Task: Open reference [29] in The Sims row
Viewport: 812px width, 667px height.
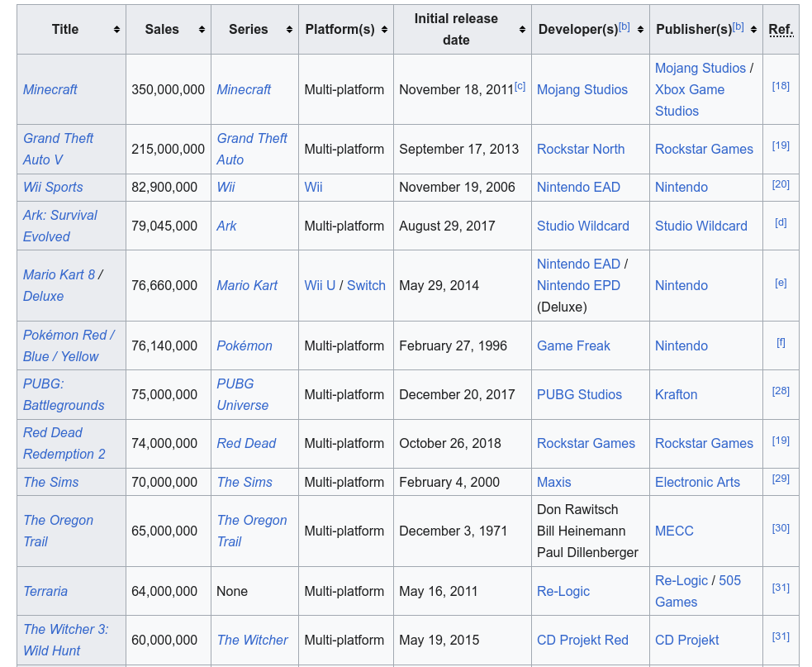Action: [781, 479]
